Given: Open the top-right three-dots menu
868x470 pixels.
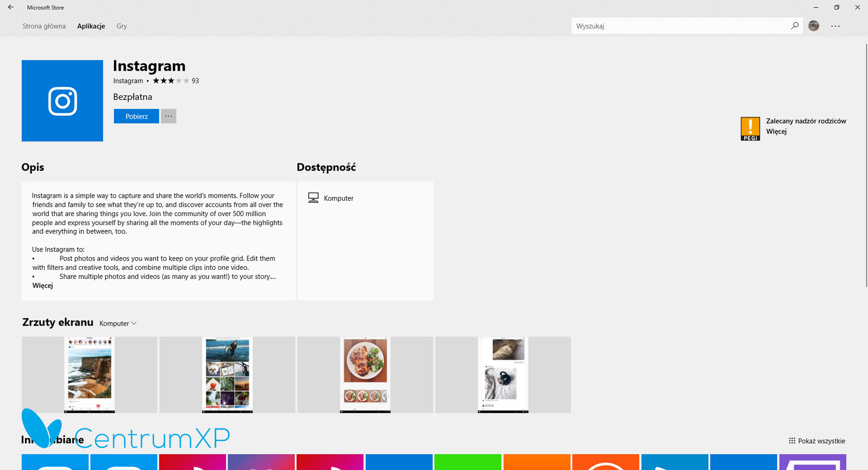Looking at the screenshot, I should click(x=835, y=26).
